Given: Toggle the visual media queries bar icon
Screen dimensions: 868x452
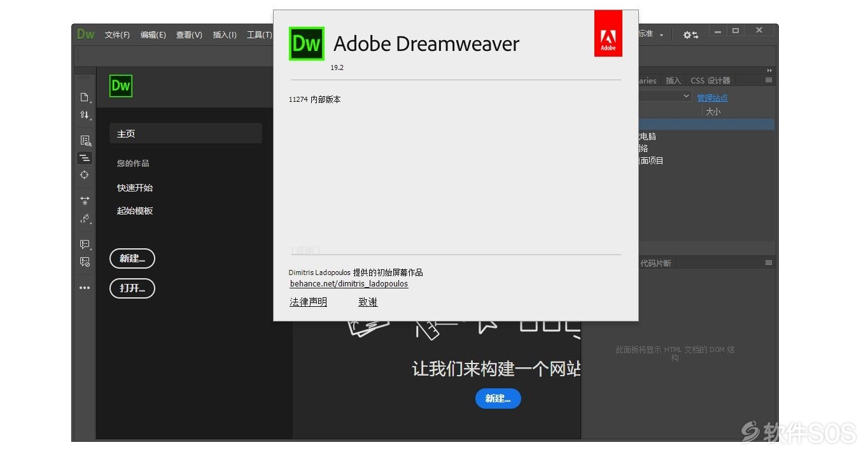Looking at the screenshot, I should (x=85, y=158).
